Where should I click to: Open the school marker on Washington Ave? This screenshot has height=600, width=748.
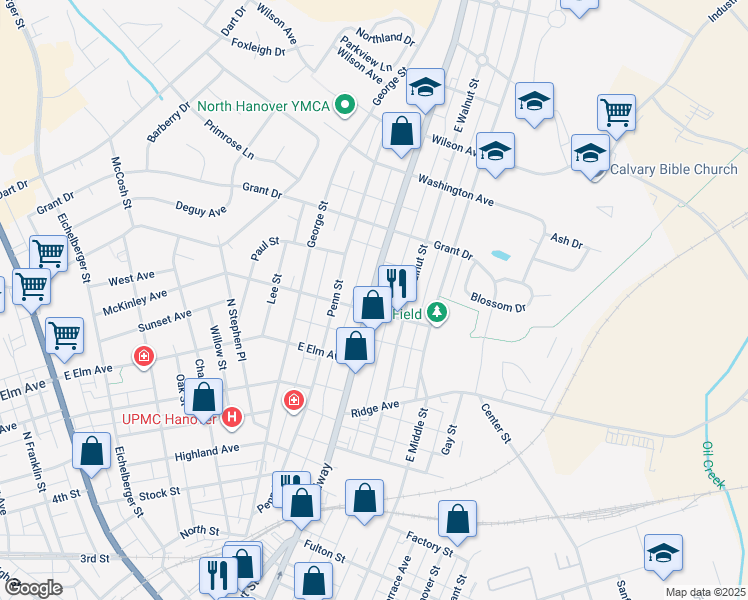(494, 151)
